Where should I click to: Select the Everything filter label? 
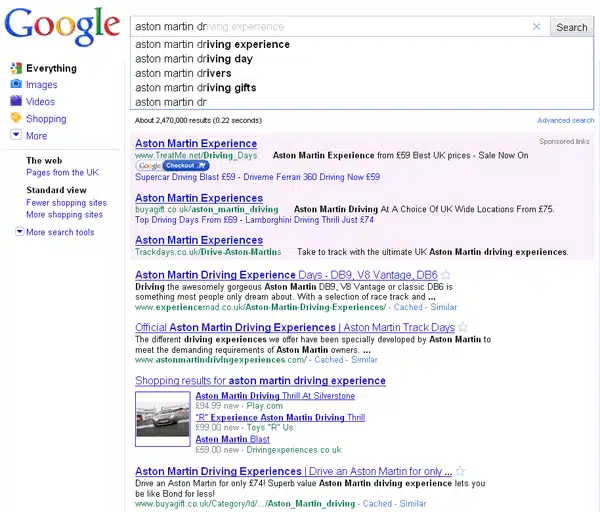click(x=51, y=68)
